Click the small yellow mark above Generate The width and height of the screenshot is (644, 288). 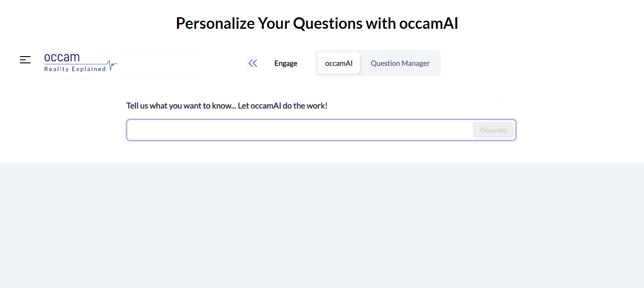[502, 100]
